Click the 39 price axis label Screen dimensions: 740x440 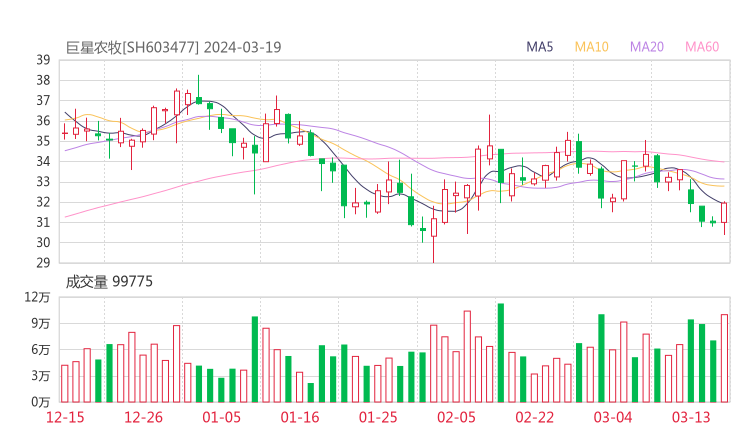point(43,60)
